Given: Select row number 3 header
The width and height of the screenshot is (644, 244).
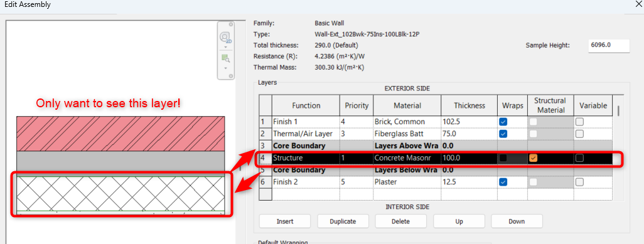Looking at the screenshot, I should (266, 146).
